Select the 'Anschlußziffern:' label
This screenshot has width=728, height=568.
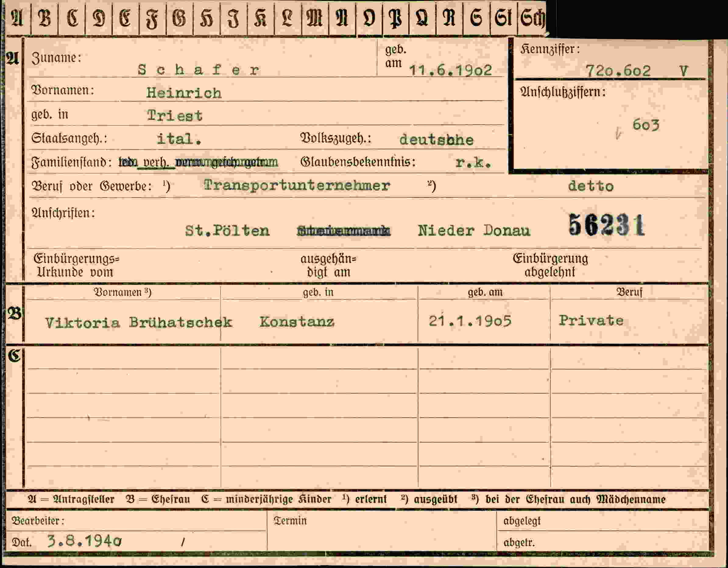point(563,92)
